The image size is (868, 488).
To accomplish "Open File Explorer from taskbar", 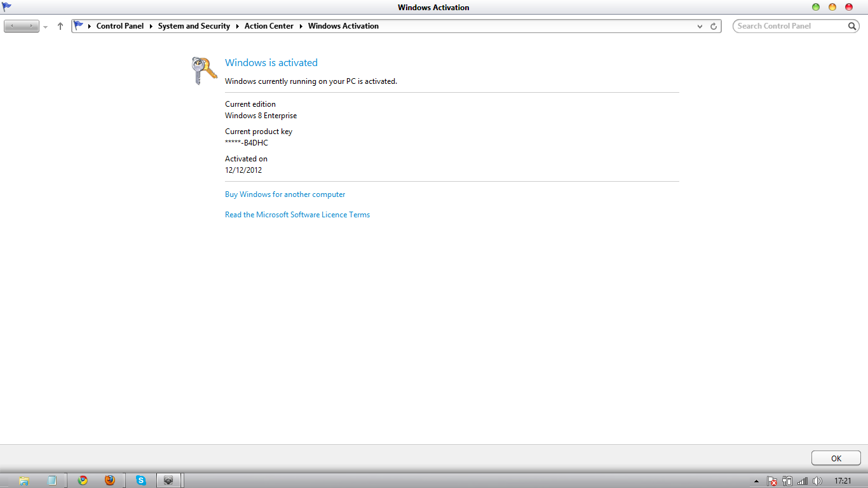I will point(24,480).
